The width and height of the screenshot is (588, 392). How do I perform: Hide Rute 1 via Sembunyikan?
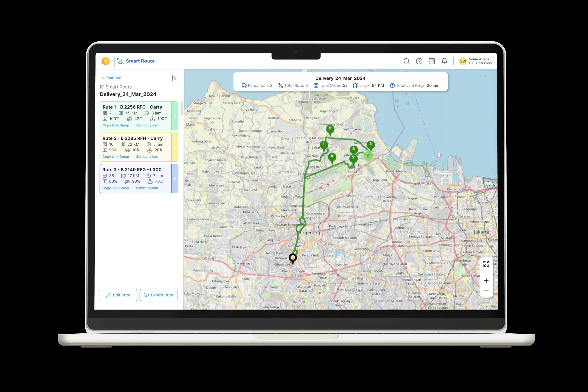[x=147, y=125]
